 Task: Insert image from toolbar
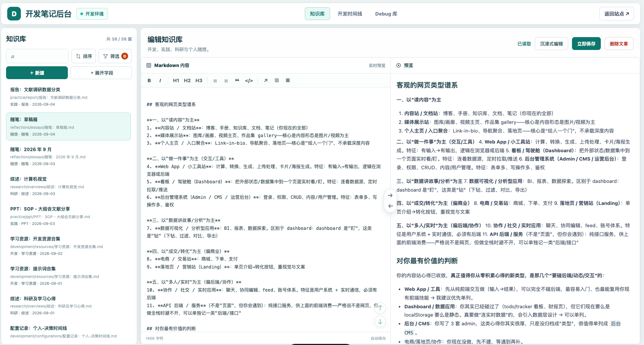pos(277,81)
